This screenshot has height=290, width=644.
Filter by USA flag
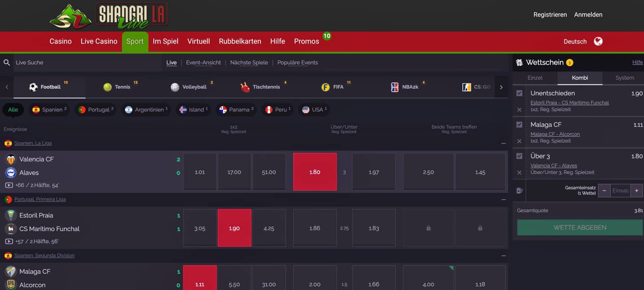point(306,110)
